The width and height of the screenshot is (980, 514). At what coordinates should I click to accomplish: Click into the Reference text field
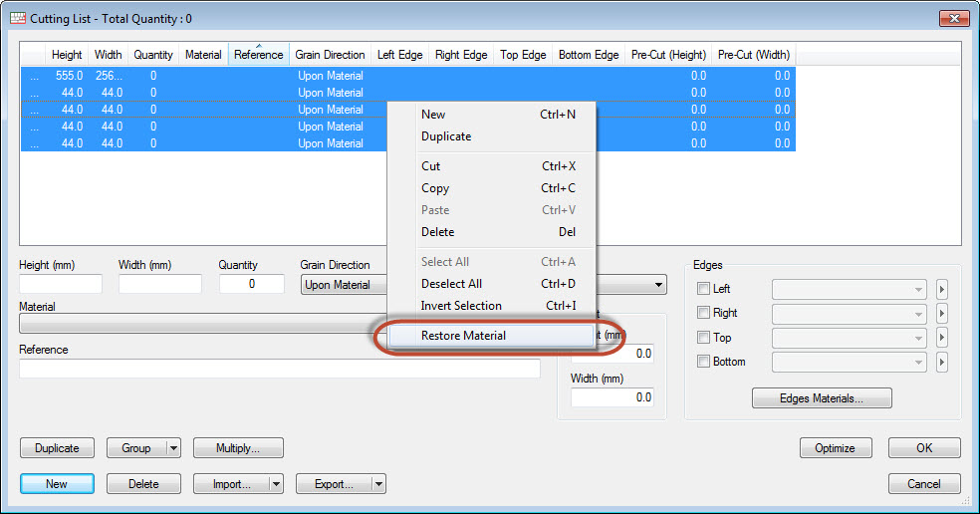pyautogui.click(x=280, y=369)
